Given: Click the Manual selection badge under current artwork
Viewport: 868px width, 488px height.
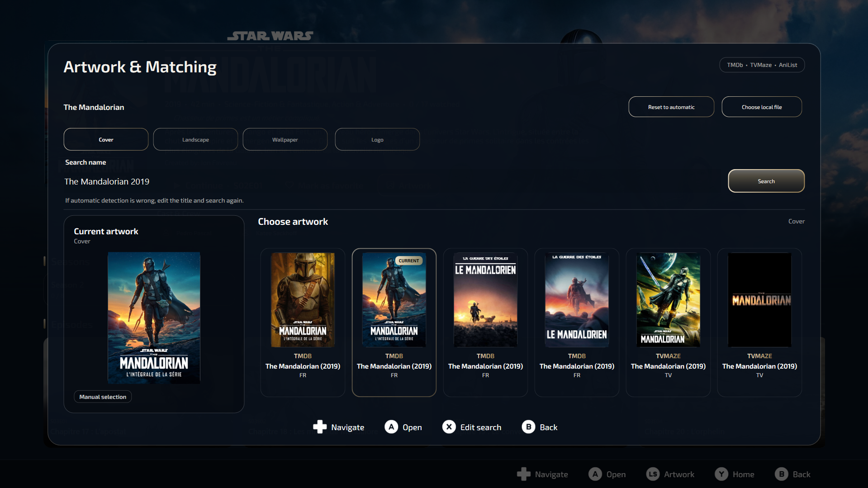Looking at the screenshot, I should click(x=103, y=397).
